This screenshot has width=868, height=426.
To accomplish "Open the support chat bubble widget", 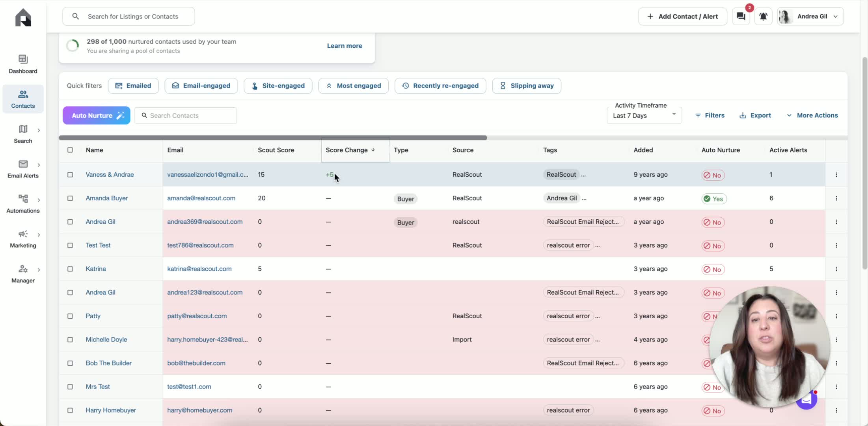I will point(807,400).
